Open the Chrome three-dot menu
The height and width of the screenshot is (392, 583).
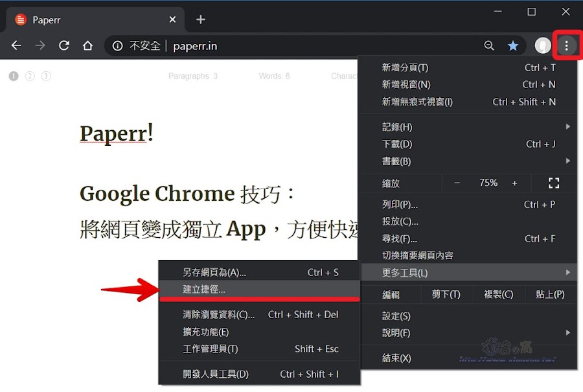pyautogui.click(x=566, y=46)
